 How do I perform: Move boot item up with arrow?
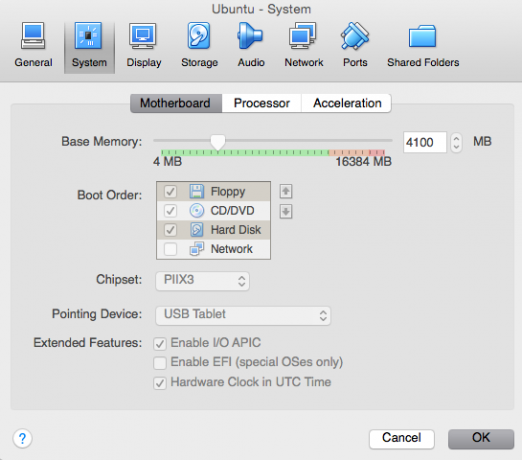pos(286,191)
